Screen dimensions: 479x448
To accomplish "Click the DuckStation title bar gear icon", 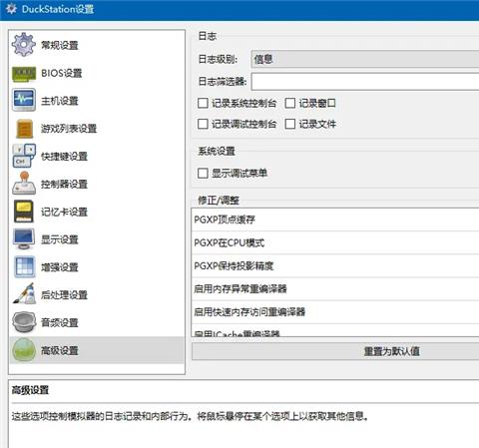I will (11, 9).
